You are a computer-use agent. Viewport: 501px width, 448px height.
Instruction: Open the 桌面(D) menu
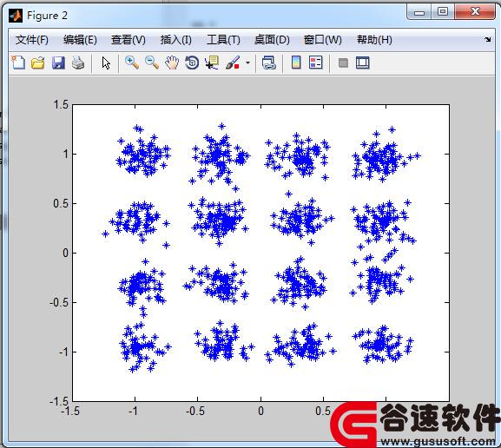(x=272, y=40)
